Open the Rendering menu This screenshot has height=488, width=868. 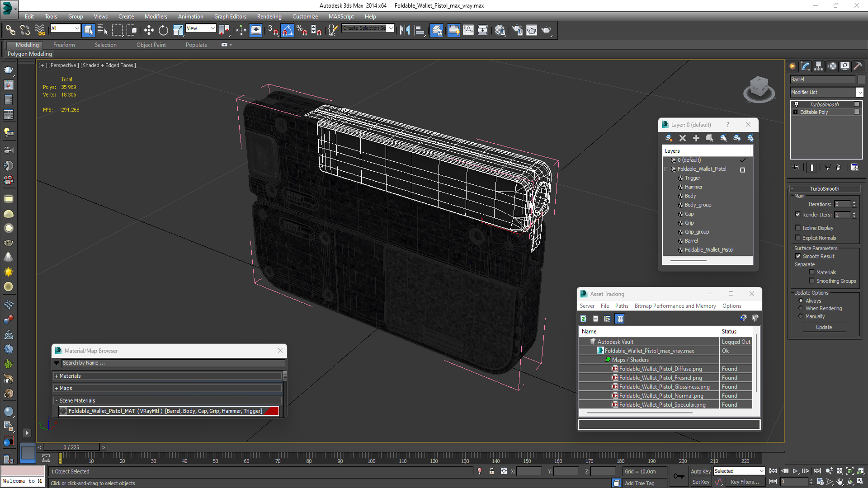[269, 16]
